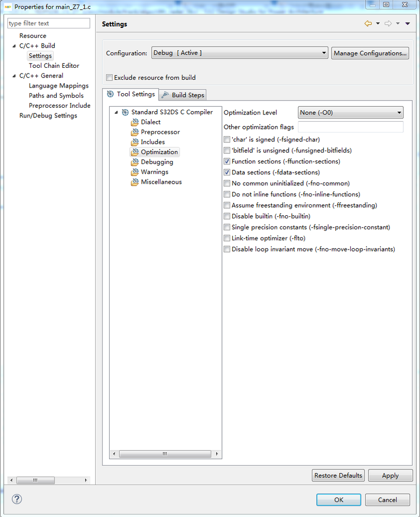The image size is (420, 517).
Task: Select Run/Debug Settings page
Action: (x=48, y=116)
